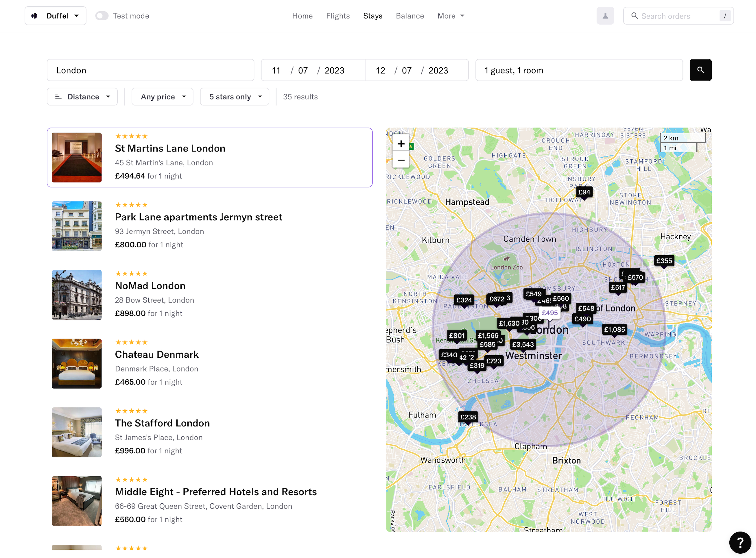
Task: Click St Martins Lane hotel thumbnail
Action: [77, 157]
